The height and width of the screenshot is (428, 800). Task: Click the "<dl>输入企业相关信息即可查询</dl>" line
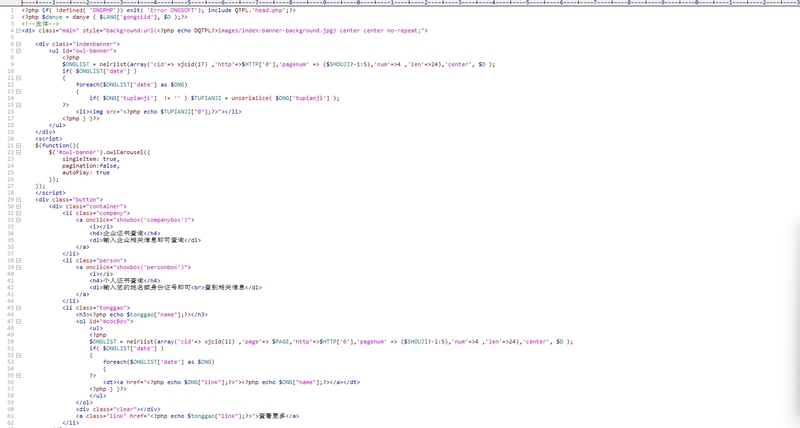(145, 240)
